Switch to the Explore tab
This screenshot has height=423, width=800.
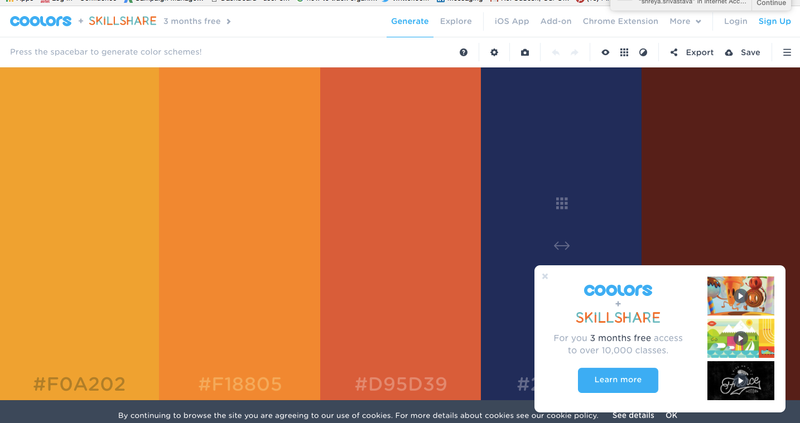point(456,21)
